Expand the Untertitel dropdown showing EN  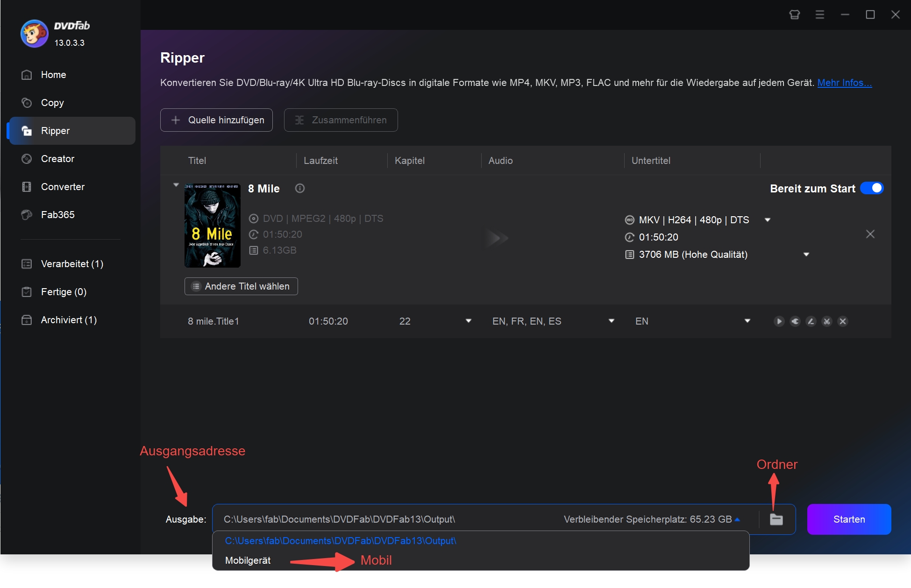747,321
